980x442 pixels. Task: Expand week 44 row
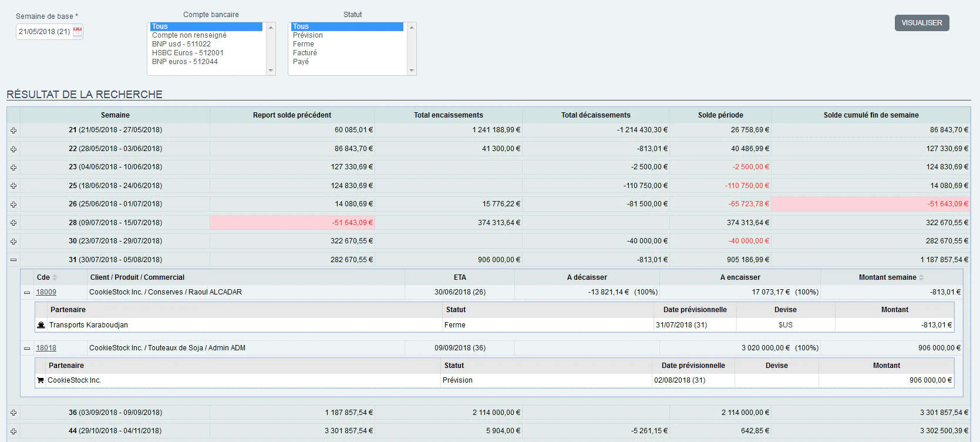[x=14, y=431]
